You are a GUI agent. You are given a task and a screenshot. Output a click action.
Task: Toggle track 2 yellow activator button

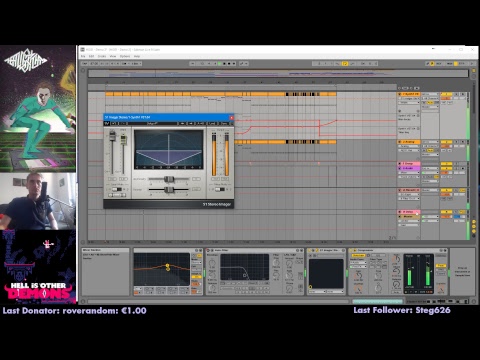446,142
